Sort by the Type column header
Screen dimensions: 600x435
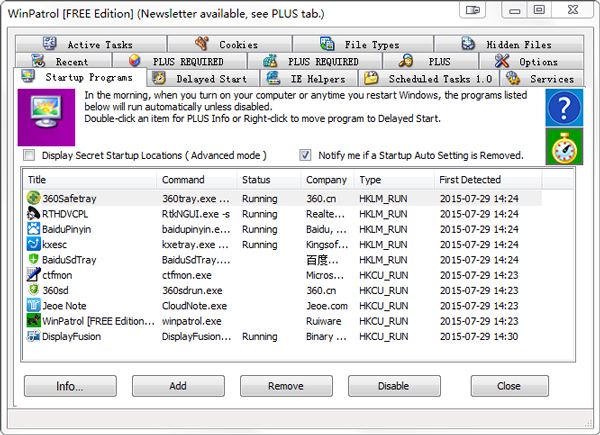pyautogui.click(x=394, y=180)
